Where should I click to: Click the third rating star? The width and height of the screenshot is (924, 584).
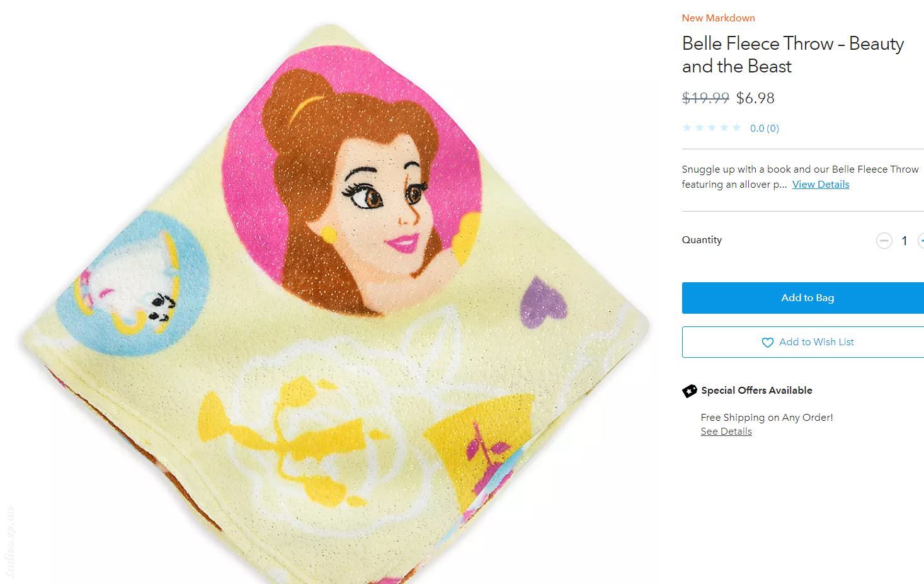(712, 128)
